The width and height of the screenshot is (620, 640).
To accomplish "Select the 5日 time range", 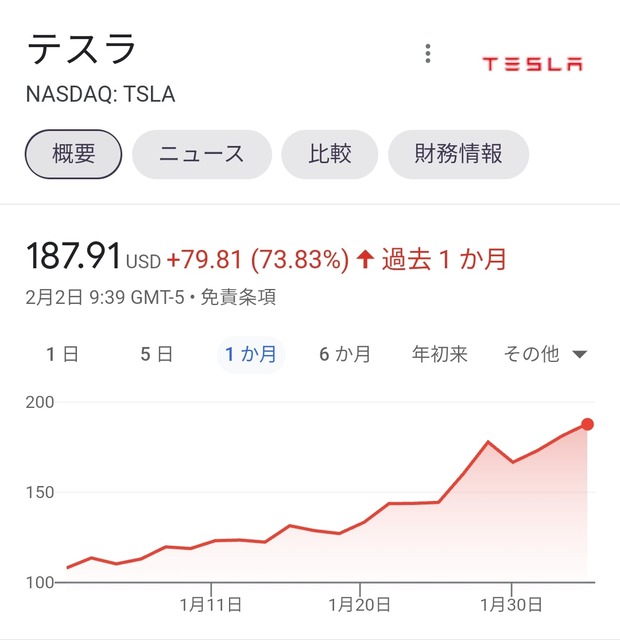I will [156, 354].
